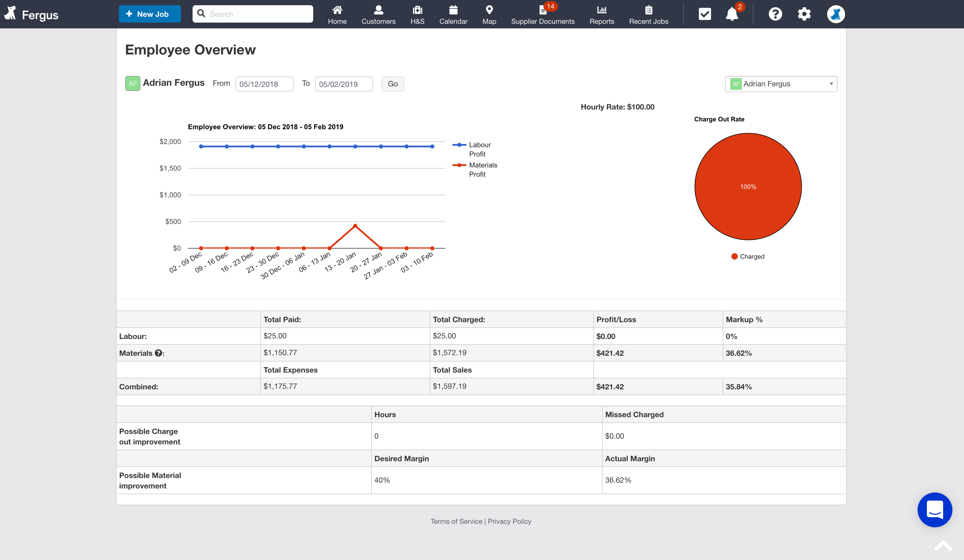Open the H&S first-aid icon
The height and width of the screenshot is (560, 964).
point(417,10)
